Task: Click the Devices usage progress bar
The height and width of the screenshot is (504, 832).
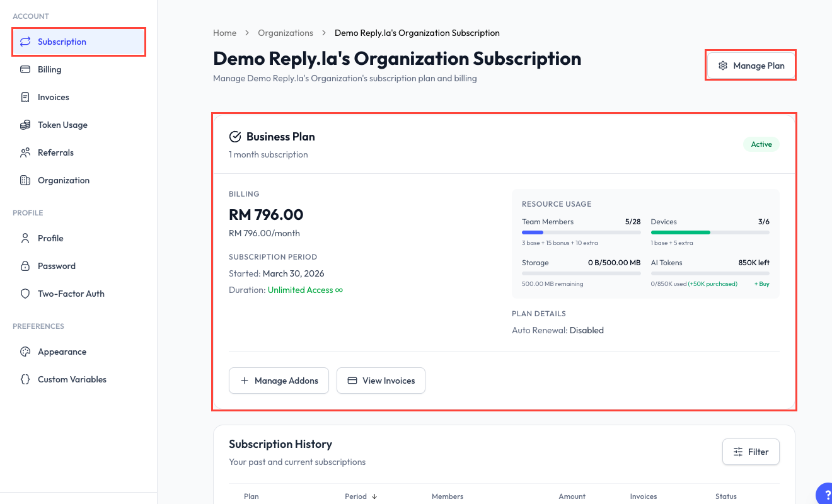Action: pyautogui.click(x=710, y=232)
